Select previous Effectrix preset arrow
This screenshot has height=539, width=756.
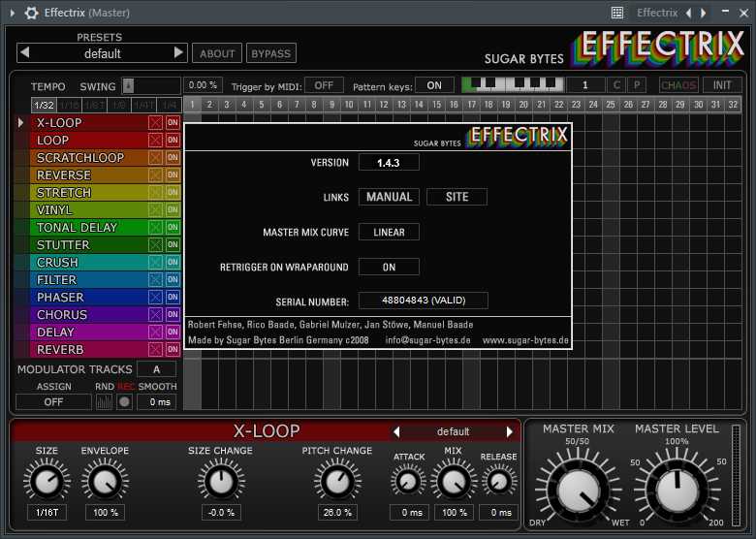(x=25, y=52)
